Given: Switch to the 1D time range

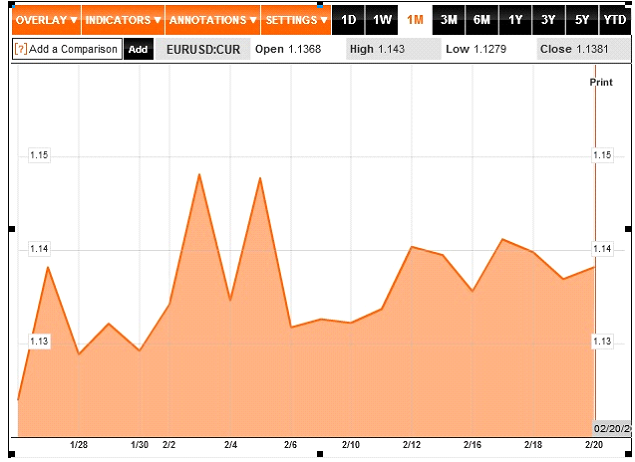Looking at the screenshot, I should click(348, 19).
